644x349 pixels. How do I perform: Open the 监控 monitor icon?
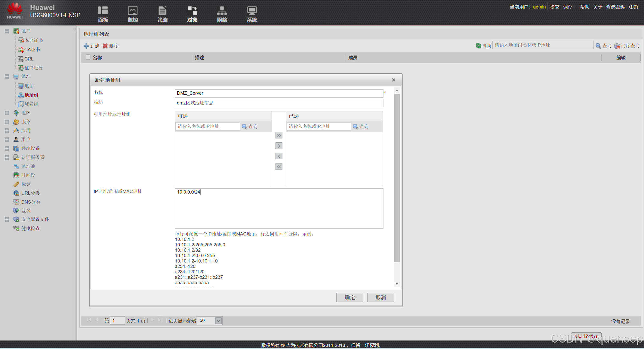(133, 11)
